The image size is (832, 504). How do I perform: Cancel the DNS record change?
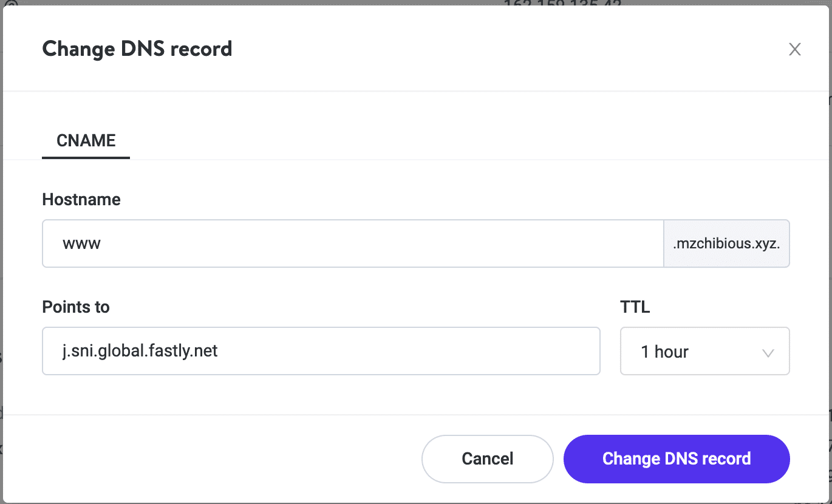(x=487, y=459)
